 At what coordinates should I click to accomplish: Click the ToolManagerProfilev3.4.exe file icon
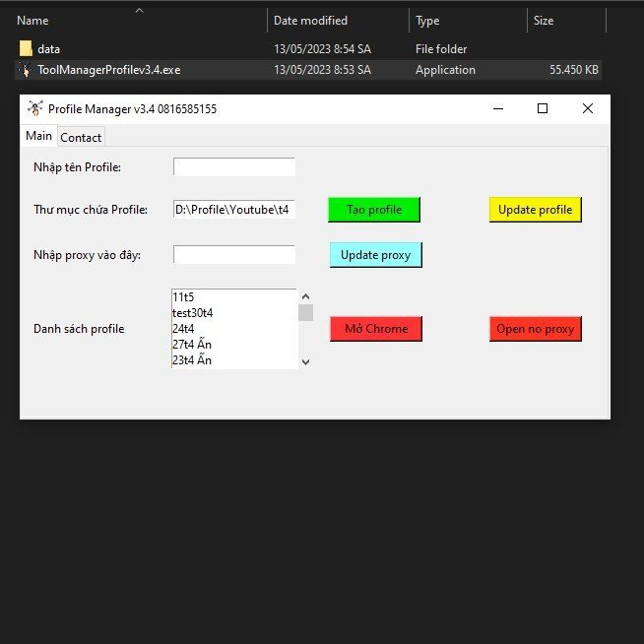click(26, 70)
